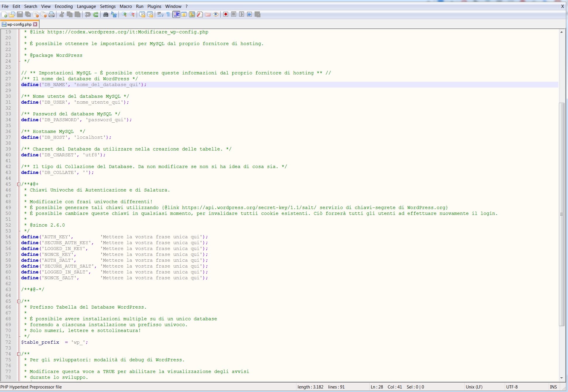Screen dimensions: 568x392
Task: Close current document via toolbar icon
Action: [x=36, y=14]
